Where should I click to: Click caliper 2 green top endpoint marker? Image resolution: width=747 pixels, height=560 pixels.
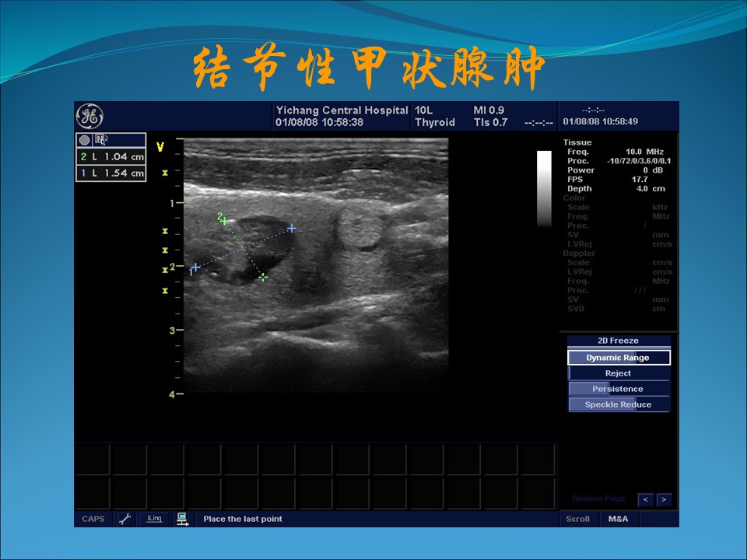coord(225,222)
